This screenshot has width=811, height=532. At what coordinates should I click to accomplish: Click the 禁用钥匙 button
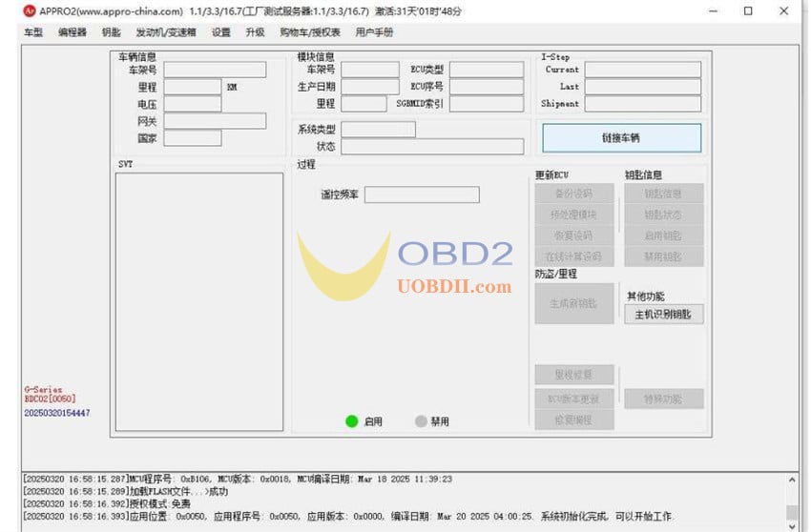click(664, 256)
